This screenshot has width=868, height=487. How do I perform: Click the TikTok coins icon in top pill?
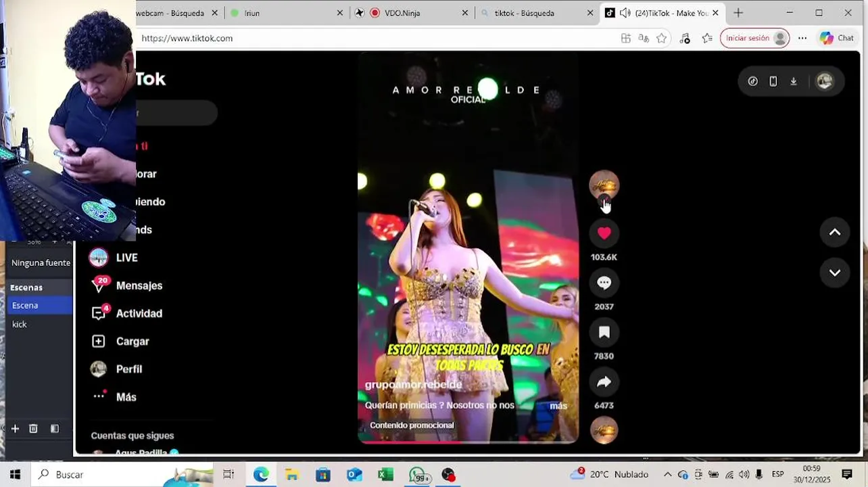click(753, 81)
